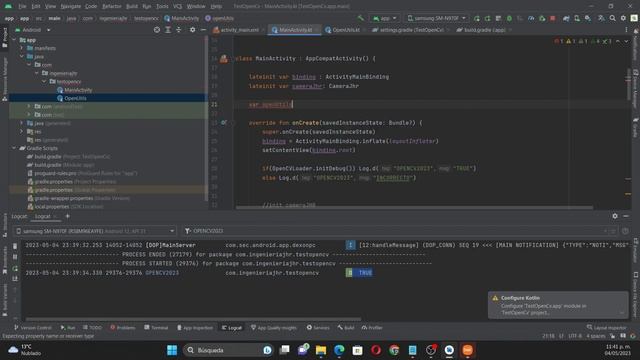
Task: Open IDE settings gear in main toolbar
Action: tap(623, 18)
